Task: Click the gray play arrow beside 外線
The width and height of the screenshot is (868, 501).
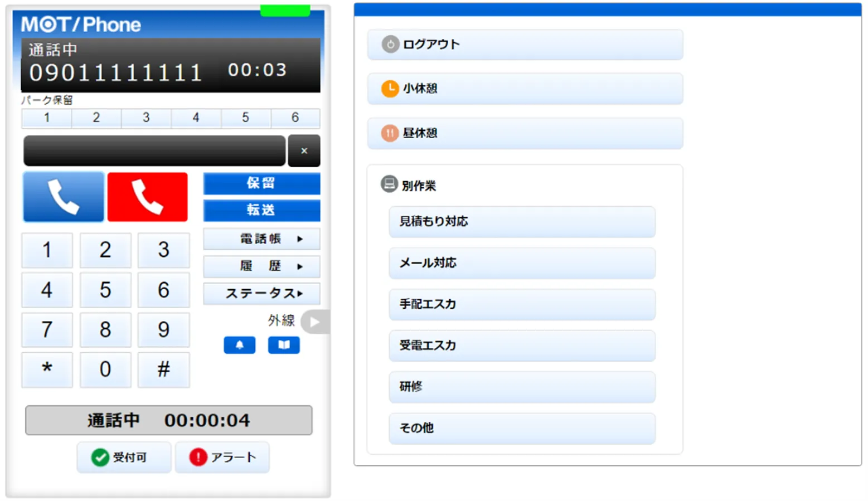Action: coord(314,322)
